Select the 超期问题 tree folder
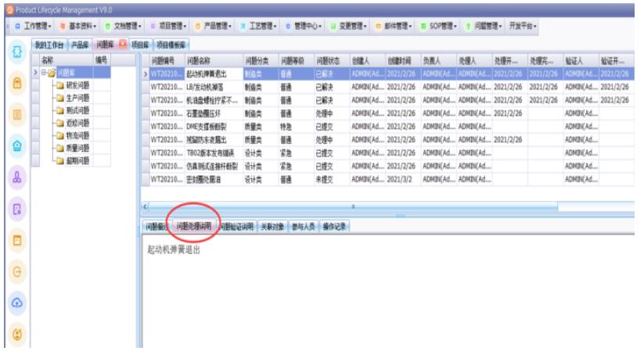 pyautogui.click(x=77, y=161)
